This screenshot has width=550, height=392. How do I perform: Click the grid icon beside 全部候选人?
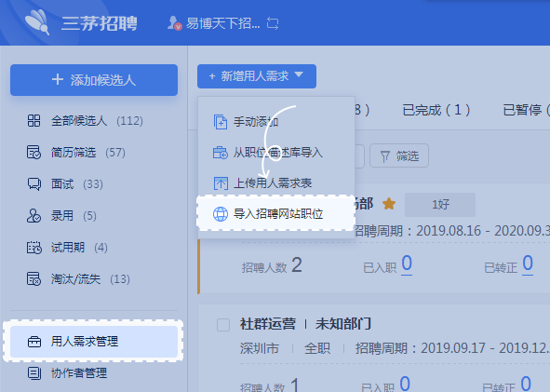(34, 121)
